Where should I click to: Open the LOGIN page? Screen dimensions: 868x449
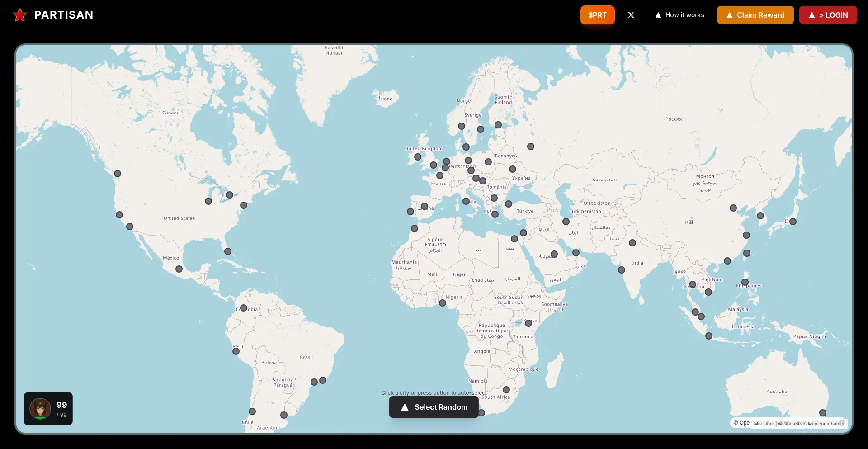tap(828, 15)
